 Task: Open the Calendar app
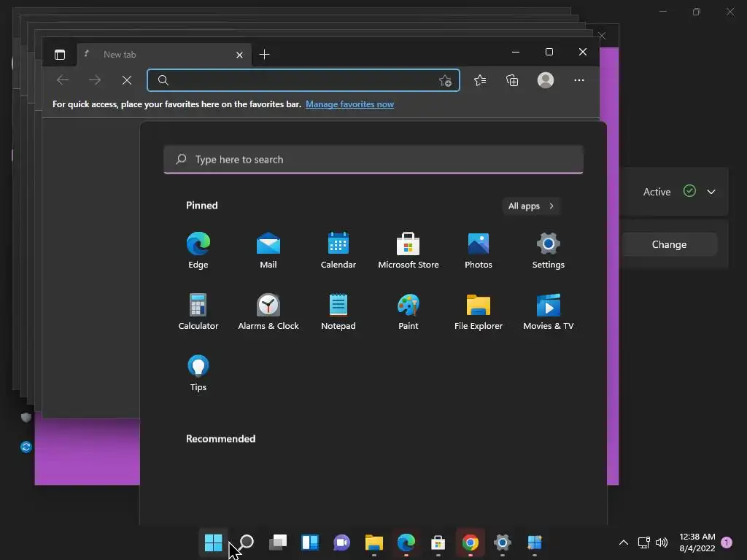click(338, 251)
